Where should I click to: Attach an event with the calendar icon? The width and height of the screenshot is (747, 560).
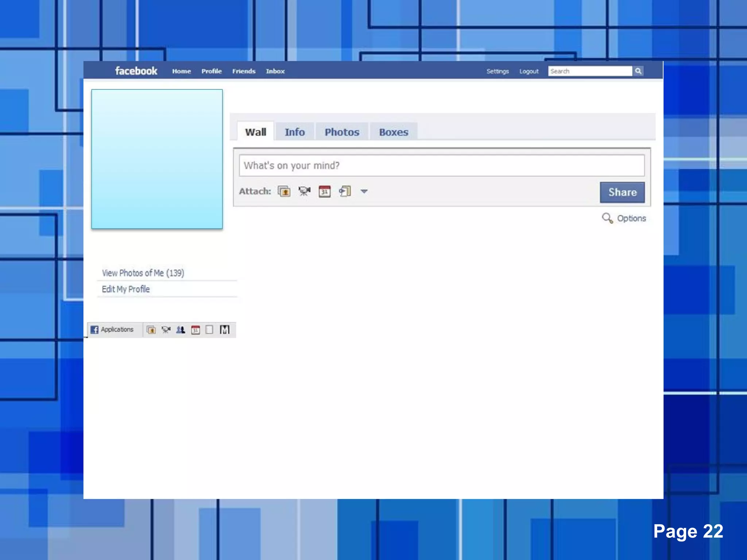tap(324, 191)
